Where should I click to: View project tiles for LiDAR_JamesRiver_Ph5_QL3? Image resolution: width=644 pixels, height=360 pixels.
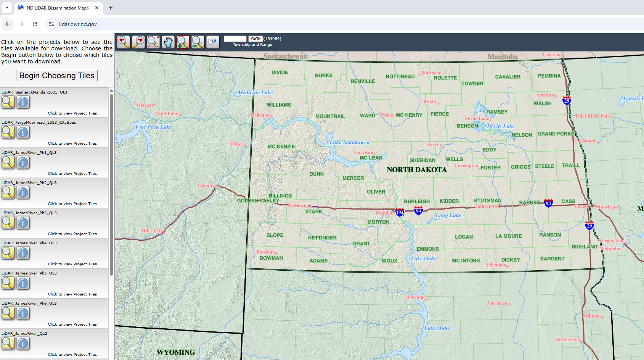point(72,294)
